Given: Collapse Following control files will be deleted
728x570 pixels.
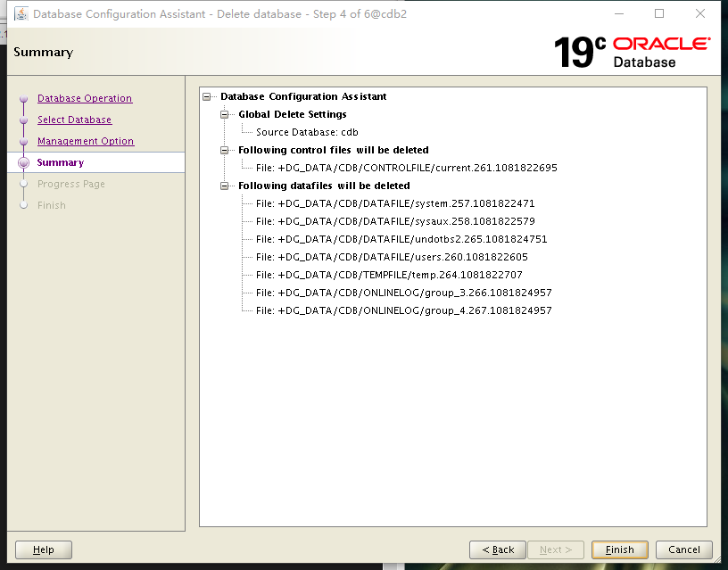Looking at the screenshot, I should point(224,150).
